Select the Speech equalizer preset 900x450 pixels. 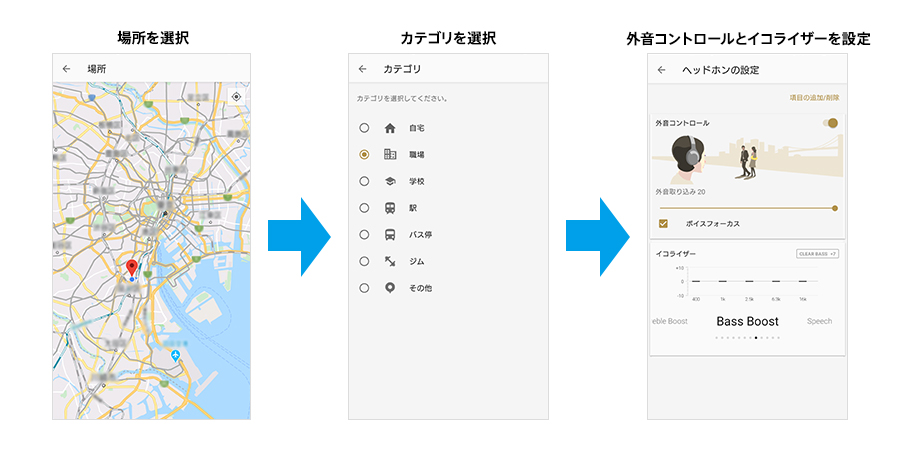(x=819, y=321)
